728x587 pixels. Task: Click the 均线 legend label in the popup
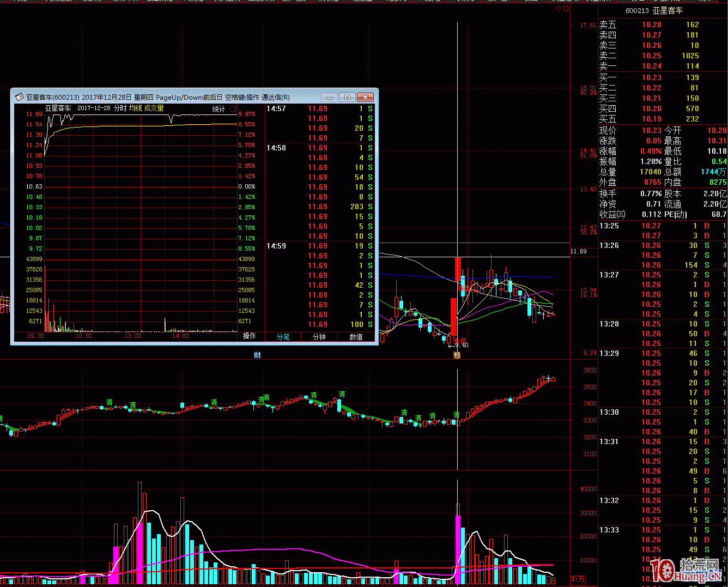tap(136, 108)
